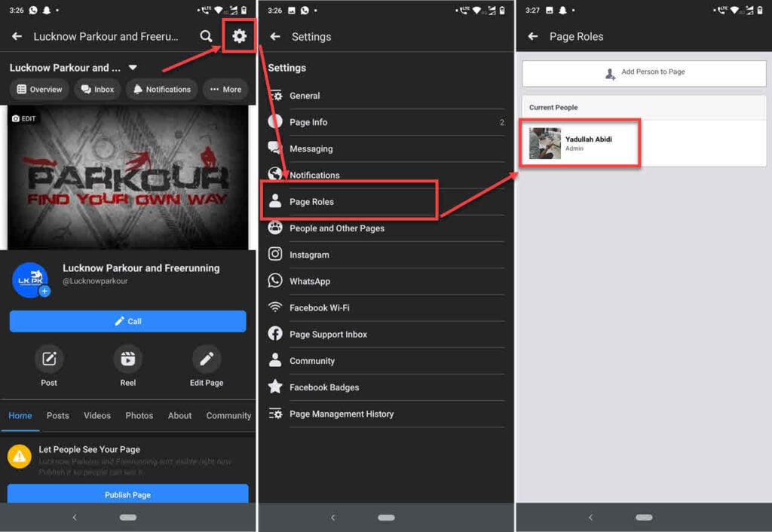Tap the Page Management History icon
The image size is (772, 532).
point(275,414)
